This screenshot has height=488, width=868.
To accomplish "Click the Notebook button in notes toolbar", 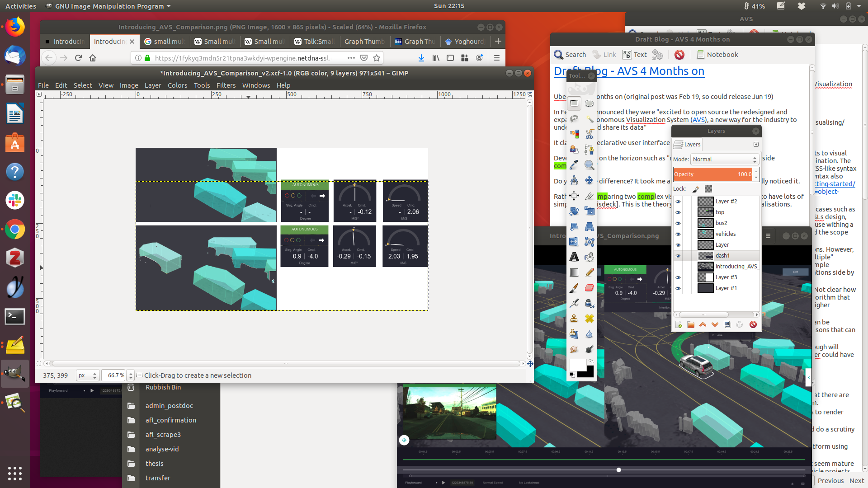I will pos(717,55).
